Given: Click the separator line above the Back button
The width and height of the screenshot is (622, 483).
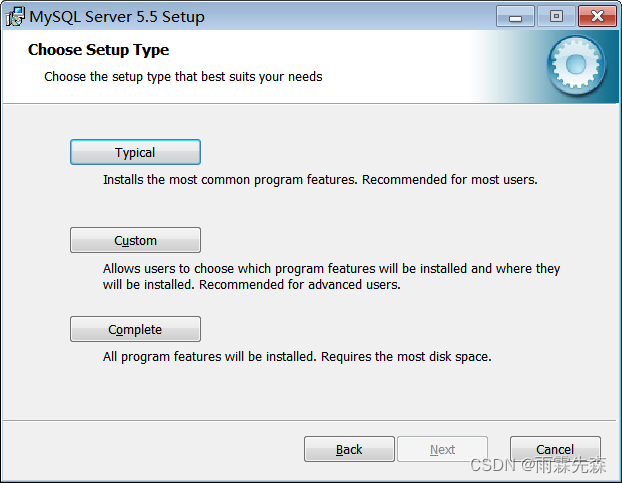Looking at the screenshot, I should [x=309, y=420].
